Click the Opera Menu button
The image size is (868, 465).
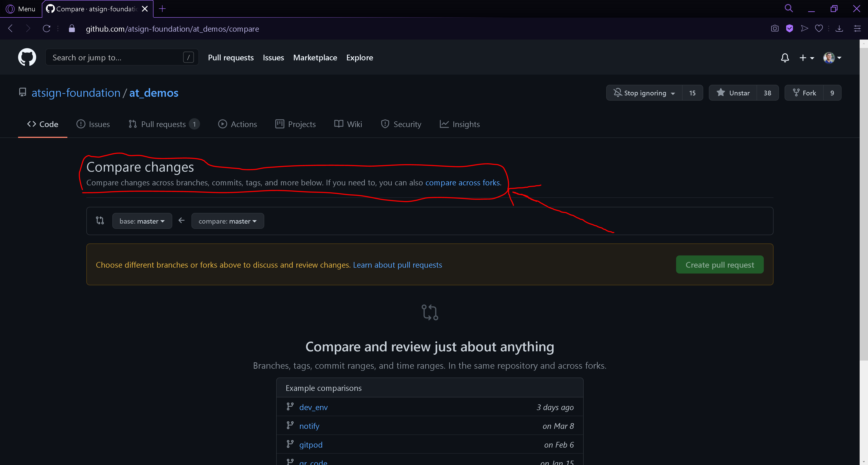[x=21, y=9]
